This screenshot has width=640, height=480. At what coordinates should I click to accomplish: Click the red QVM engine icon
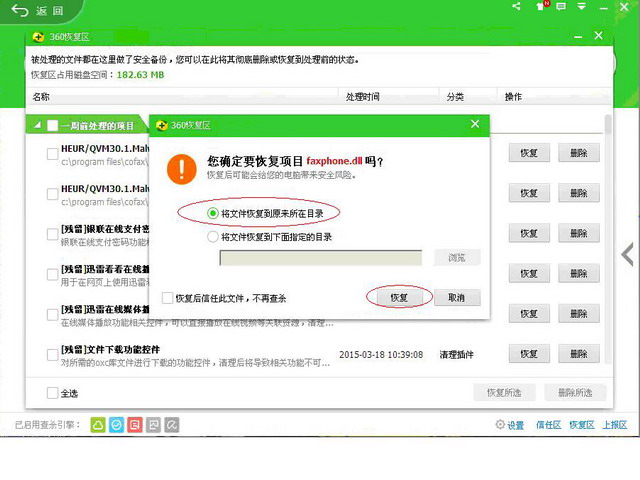(135, 425)
